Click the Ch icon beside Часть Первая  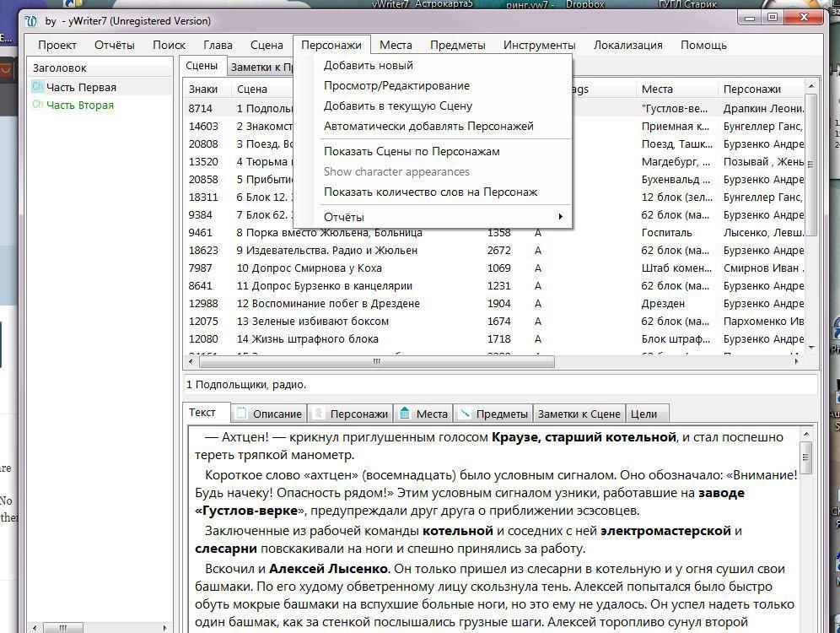click(x=38, y=87)
